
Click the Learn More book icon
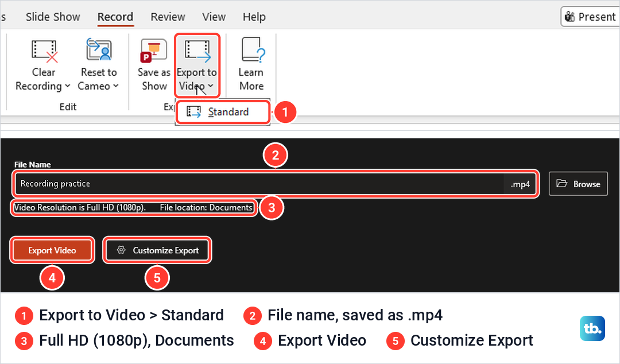click(x=253, y=50)
